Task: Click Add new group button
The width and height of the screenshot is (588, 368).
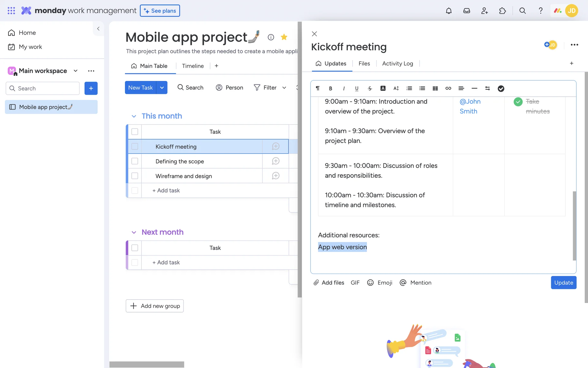Action: click(x=155, y=306)
